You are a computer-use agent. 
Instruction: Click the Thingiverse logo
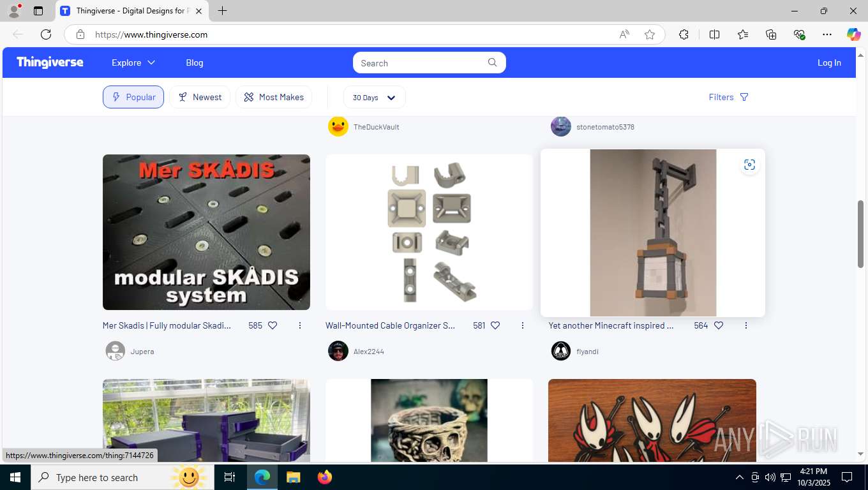click(50, 63)
